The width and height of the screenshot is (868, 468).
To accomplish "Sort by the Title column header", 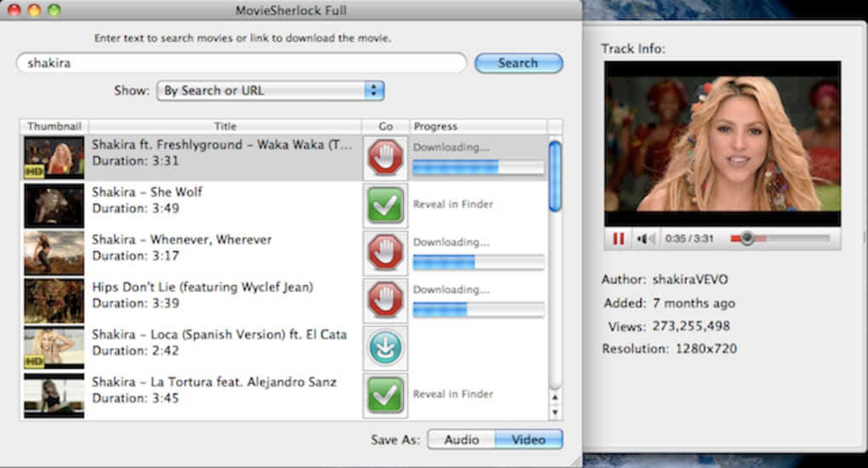I will (x=226, y=126).
